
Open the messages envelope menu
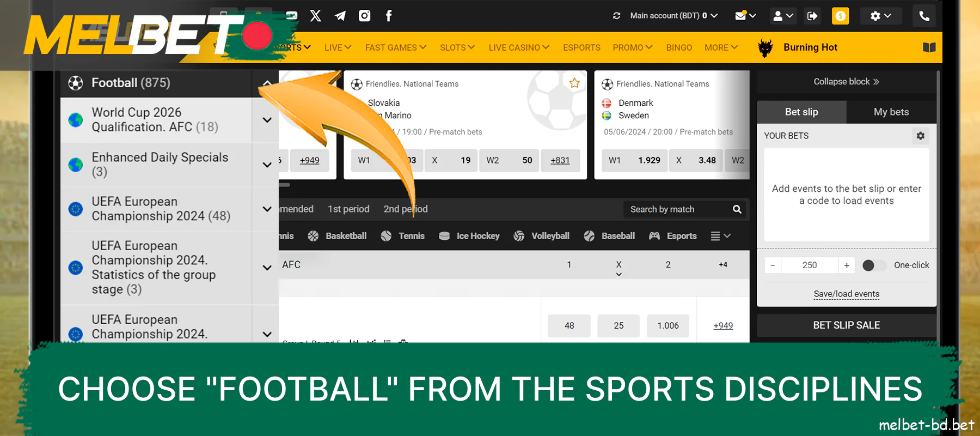point(745,16)
